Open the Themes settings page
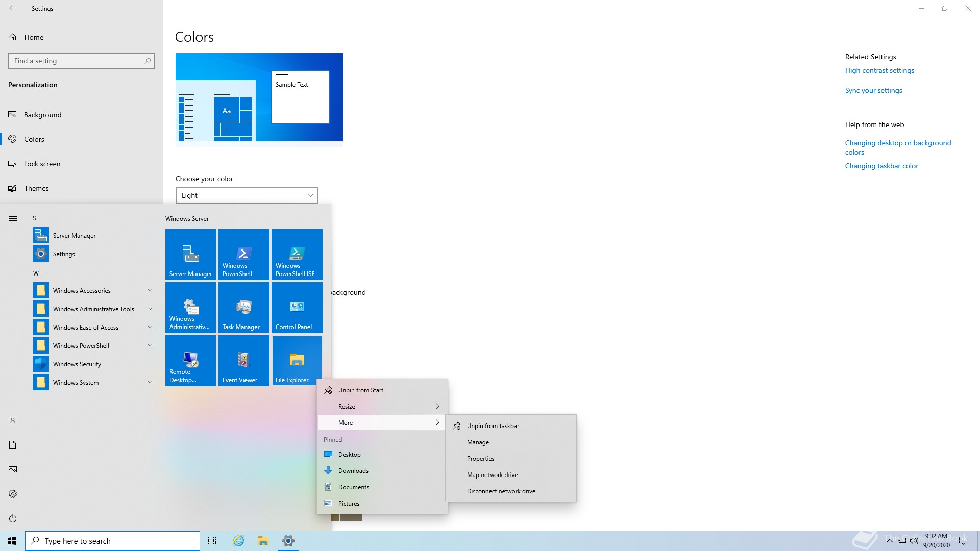 (82, 188)
